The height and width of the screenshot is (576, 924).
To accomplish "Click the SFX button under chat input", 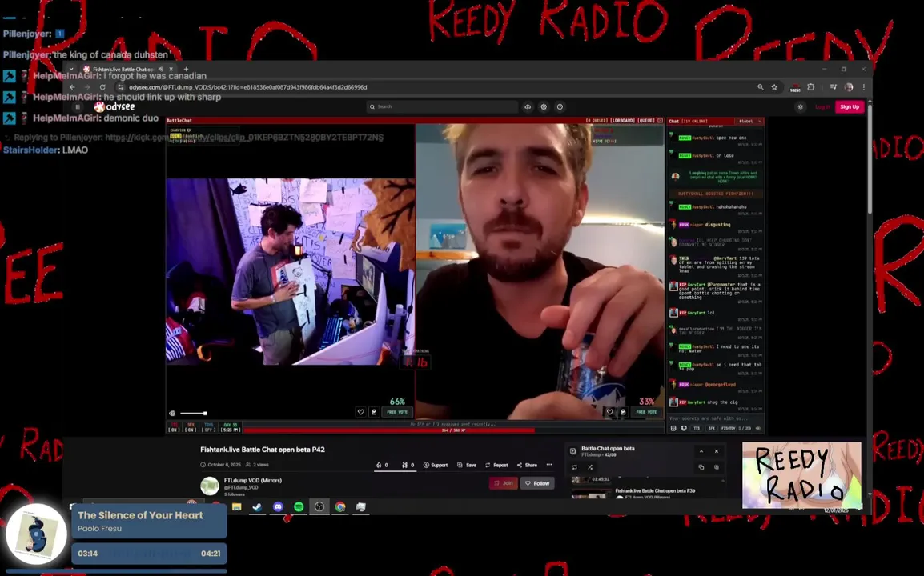I will (711, 428).
